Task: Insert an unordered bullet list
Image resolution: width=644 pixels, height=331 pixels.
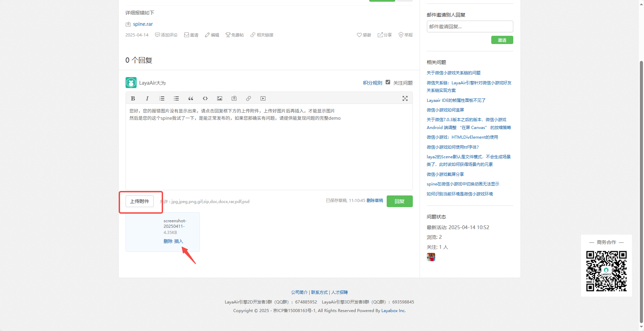Action: pyautogui.click(x=176, y=98)
